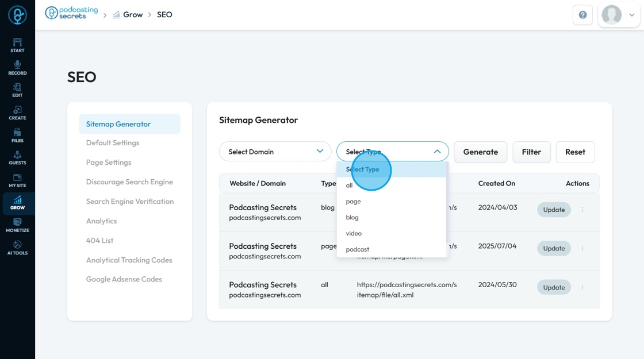The width and height of the screenshot is (644, 359).
Task: Click the Grow breadcrumb link
Action: pyautogui.click(x=133, y=15)
